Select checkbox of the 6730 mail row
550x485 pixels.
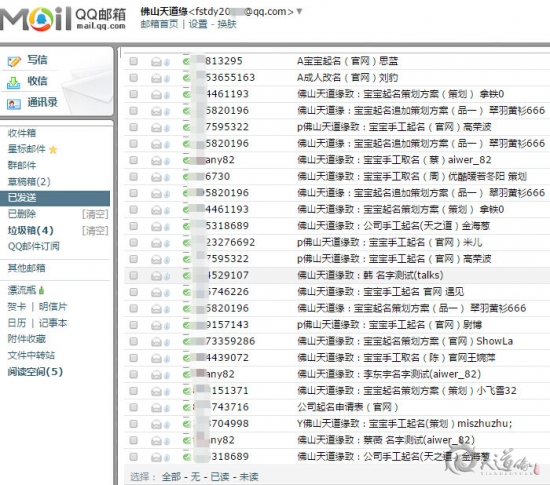pyautogui.click(x=133, y=177)
